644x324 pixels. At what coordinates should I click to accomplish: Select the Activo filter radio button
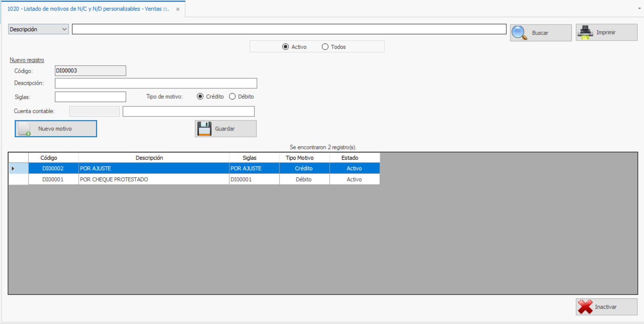pos(285,47)
